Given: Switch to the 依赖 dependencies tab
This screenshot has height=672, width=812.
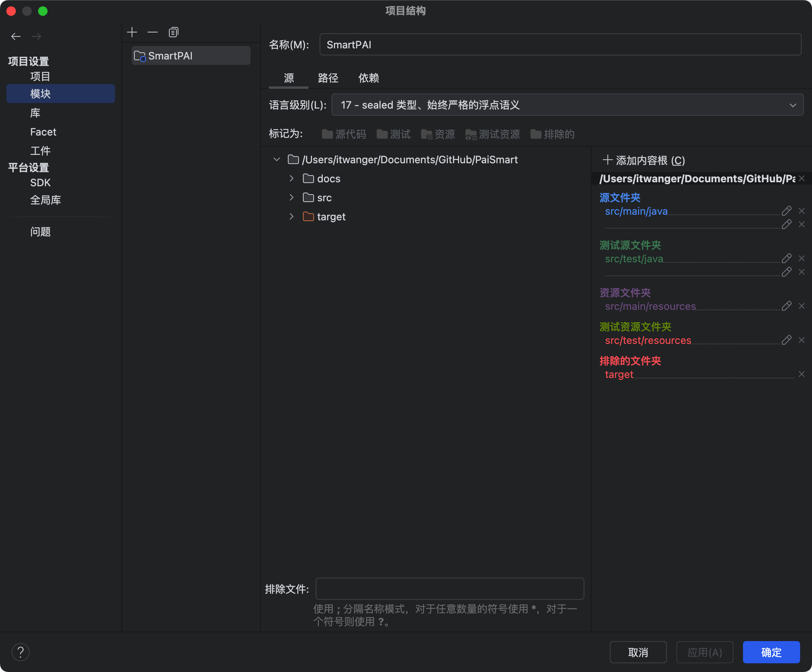Looking at the screenshot, I should [x=368, y=78].
